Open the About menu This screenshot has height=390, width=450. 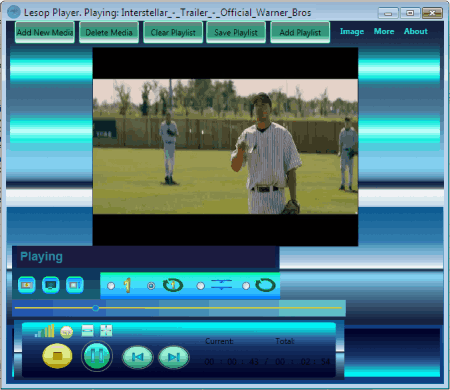416,31
